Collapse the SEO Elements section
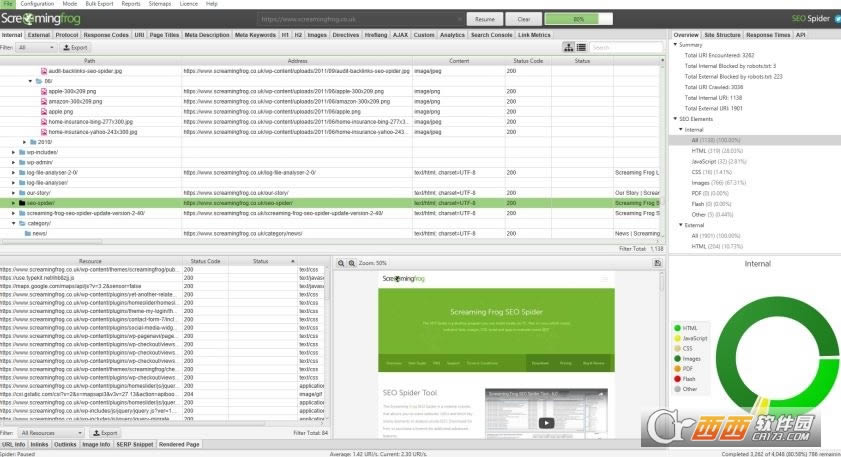 coord(675,119)
